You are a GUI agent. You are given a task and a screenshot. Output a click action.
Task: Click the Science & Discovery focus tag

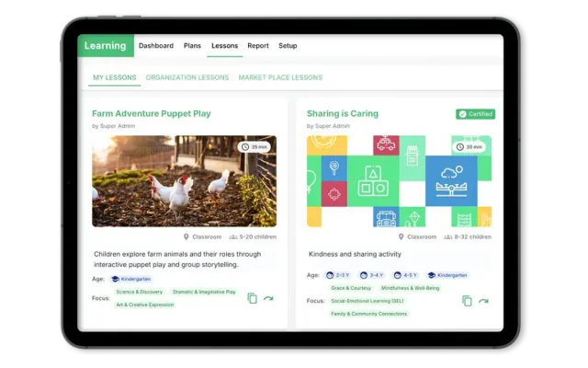139,292
